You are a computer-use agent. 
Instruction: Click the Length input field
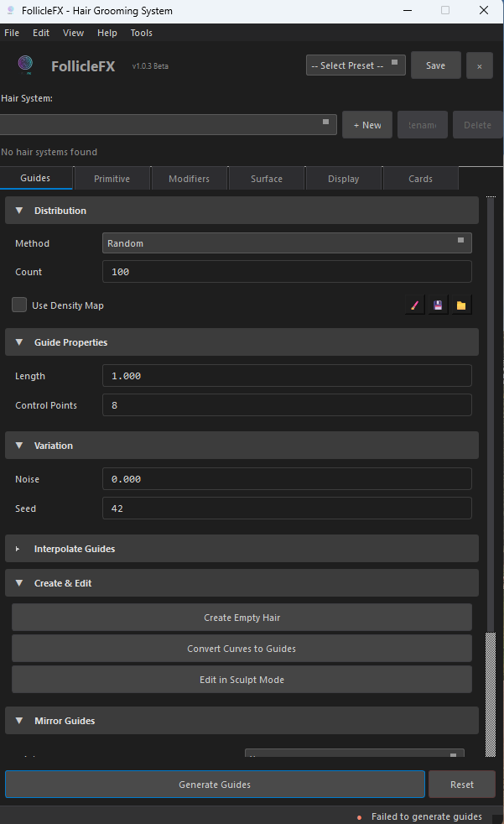(x=287, y=376)
